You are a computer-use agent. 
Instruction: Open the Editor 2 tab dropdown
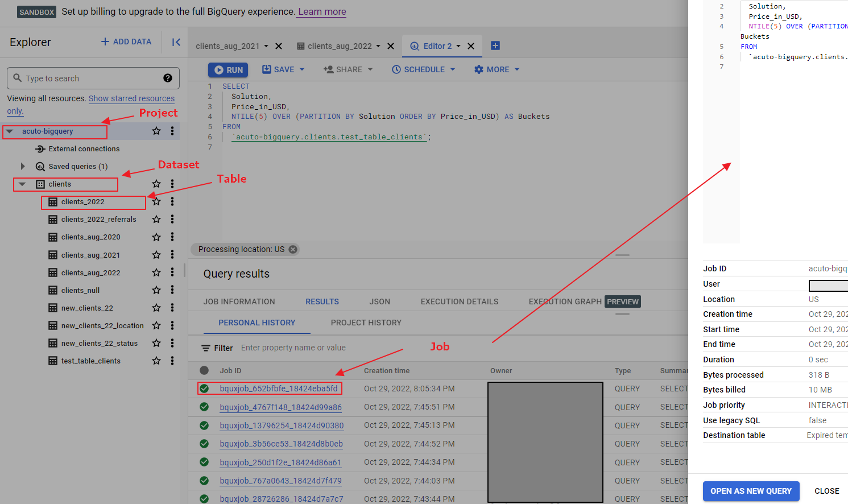pos(458,46)
